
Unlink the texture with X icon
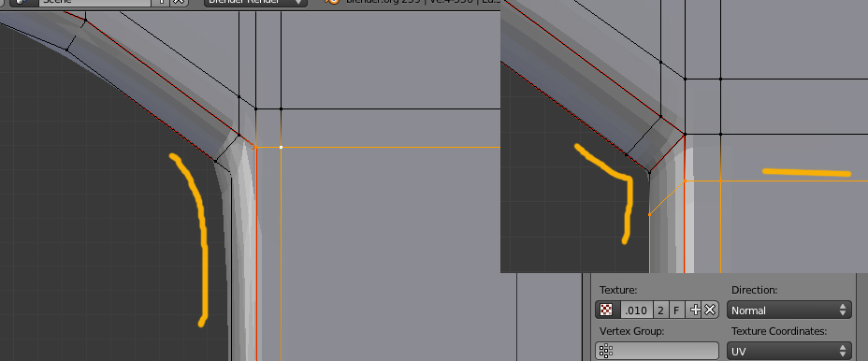(710, 310)
